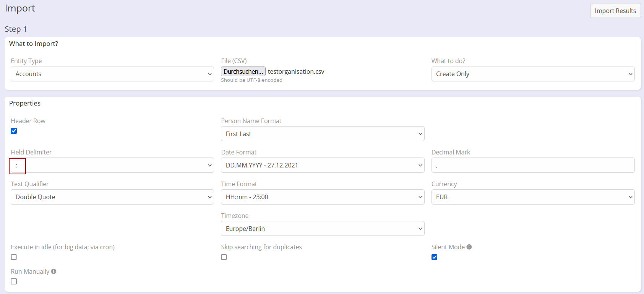Expand the What to do? dropdown
The height and width of the screenshot is (294, 644).
coord(533,74)
